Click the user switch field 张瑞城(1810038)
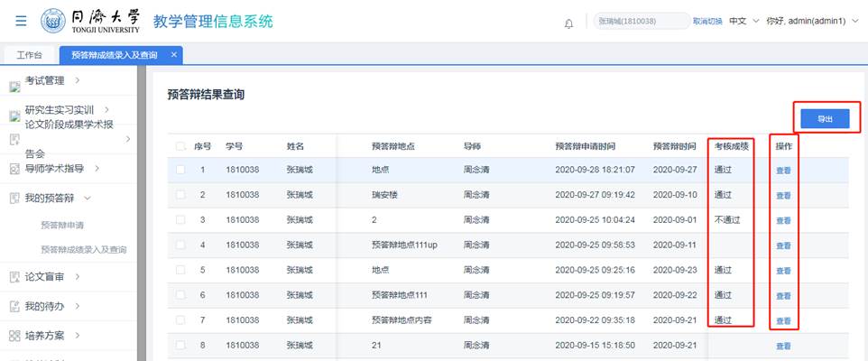 pyautogui.click(x=639, y=22)
